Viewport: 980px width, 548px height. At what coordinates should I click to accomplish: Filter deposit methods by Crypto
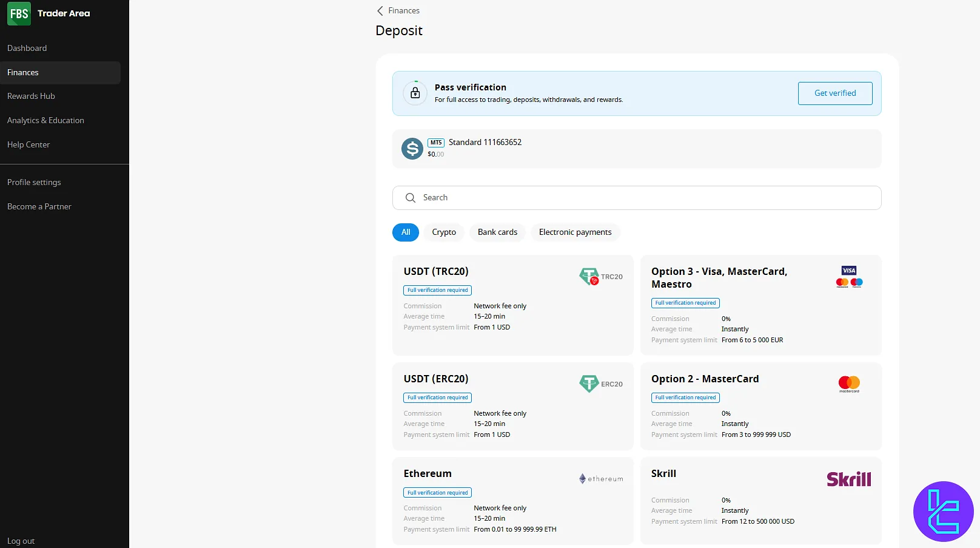pyautogui.click(x=444, y=232)
